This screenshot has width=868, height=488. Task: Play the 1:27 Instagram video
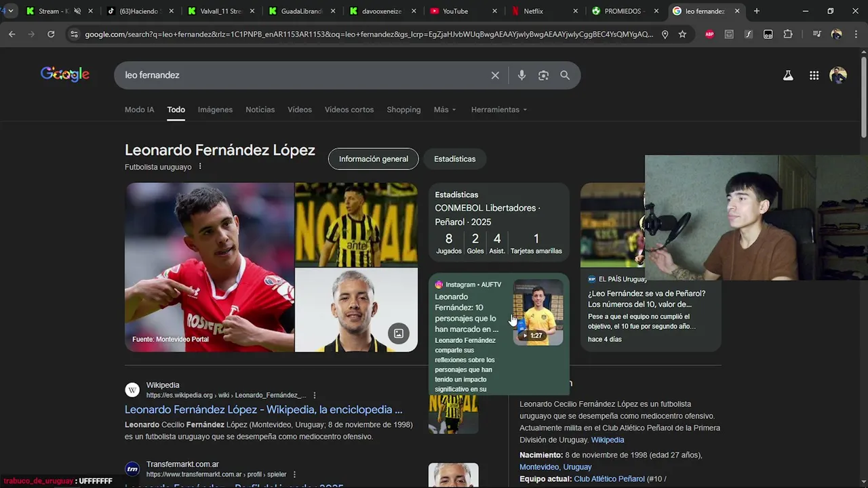coord(538,312)
